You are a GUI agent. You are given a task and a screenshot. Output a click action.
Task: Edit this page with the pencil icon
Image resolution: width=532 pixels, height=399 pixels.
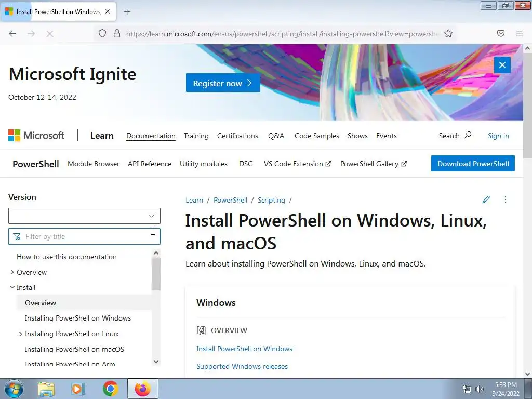[486, 199]
